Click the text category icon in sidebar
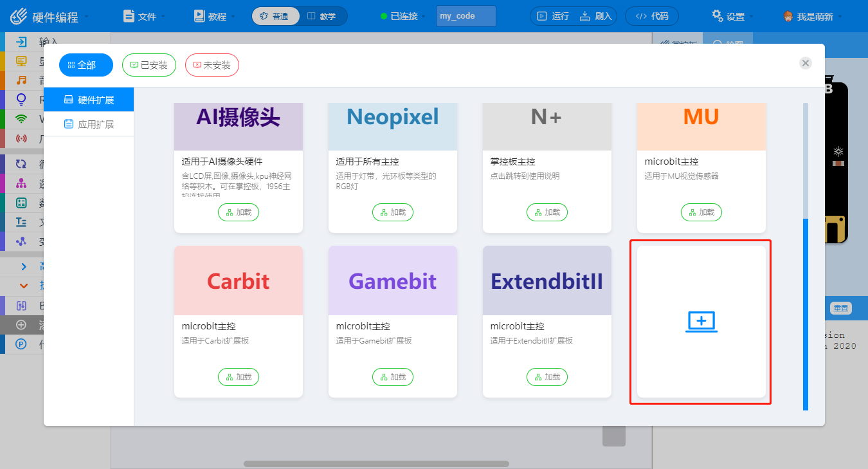This screenshot has width=868, height=469. point(22,222)
